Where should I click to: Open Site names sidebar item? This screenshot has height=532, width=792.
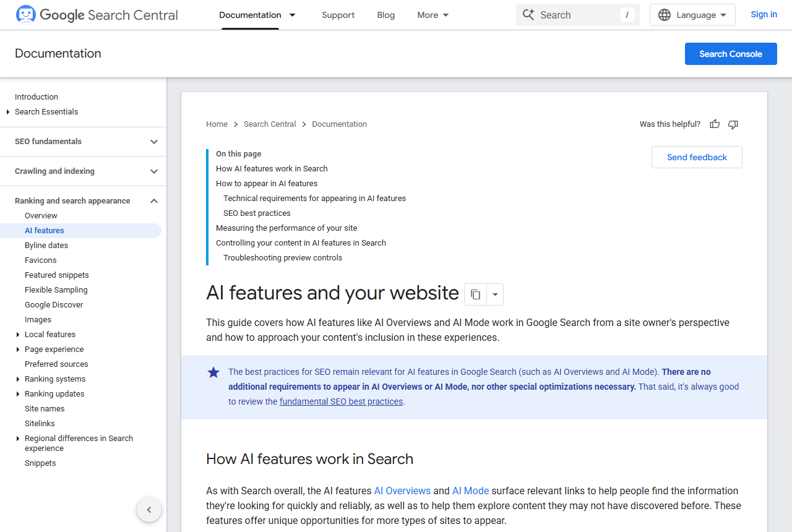click(x=45, y=409)
